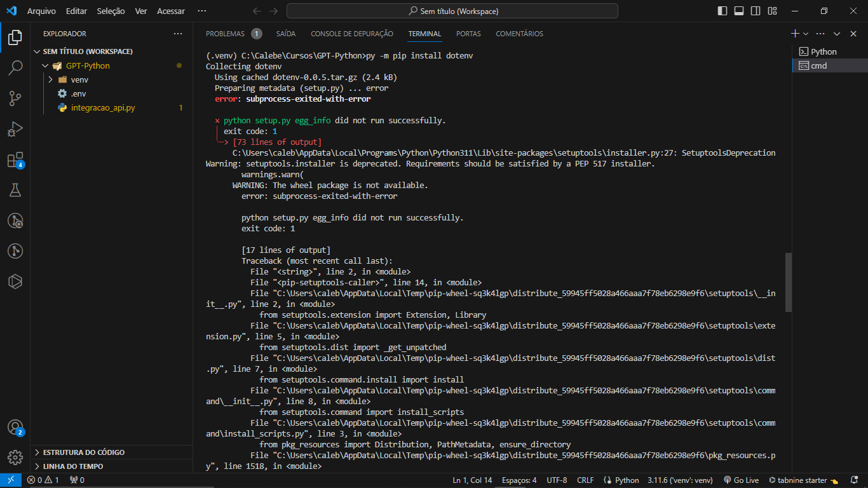Click Ln 1, Col 14 in status bar
The width and height of the screenshot is (868, 488).
pos(472,480)
